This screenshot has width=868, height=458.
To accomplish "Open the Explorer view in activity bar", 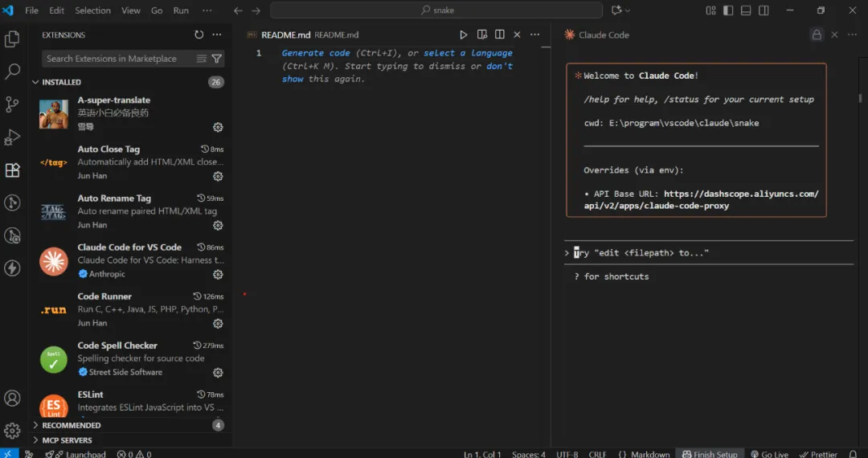I will 12,39.
